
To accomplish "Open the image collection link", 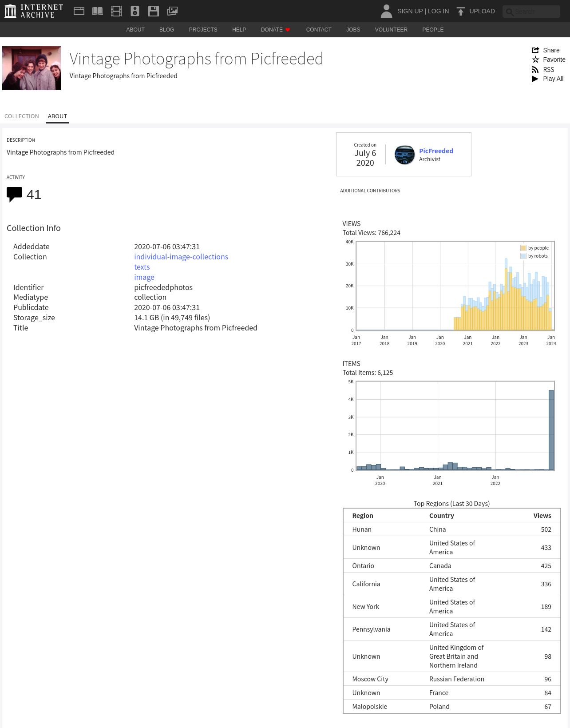I will point(144,277).
